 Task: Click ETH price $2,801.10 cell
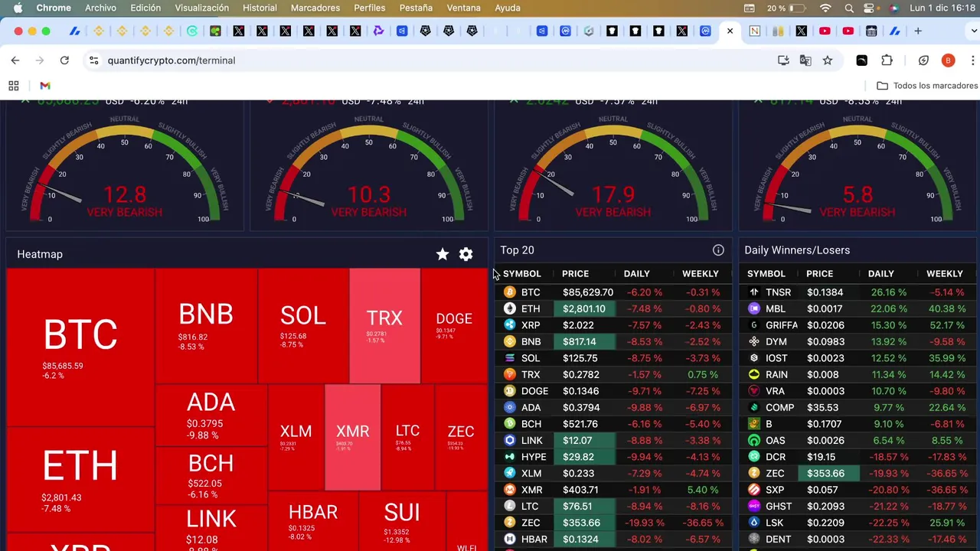tap(584, 308)
